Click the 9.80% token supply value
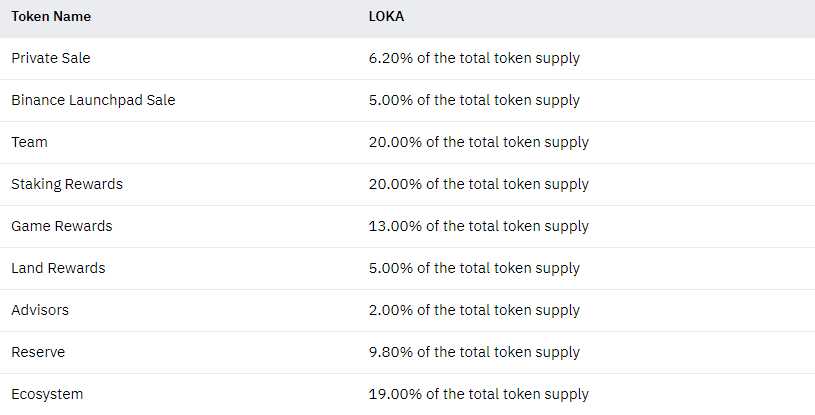 click(x=474, y=352)
